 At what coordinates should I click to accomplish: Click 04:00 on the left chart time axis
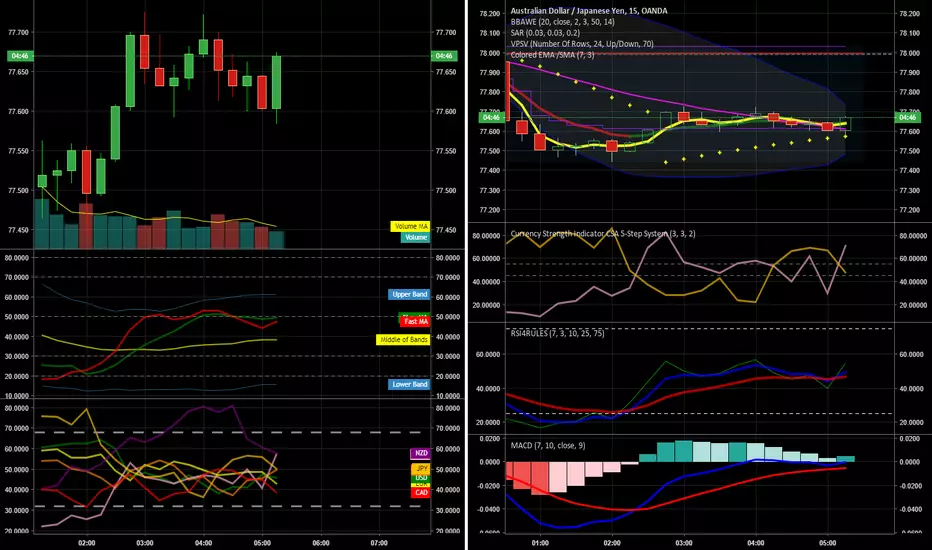(203, 543)
